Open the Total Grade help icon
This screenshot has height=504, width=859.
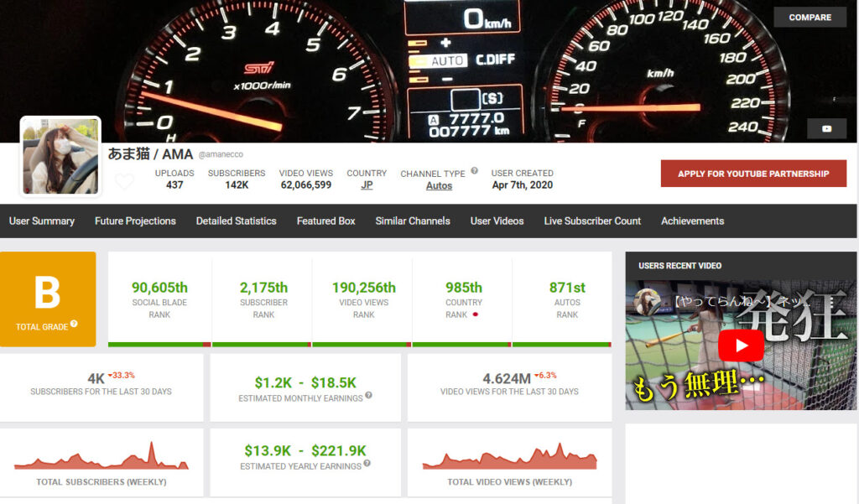point(74,324)
